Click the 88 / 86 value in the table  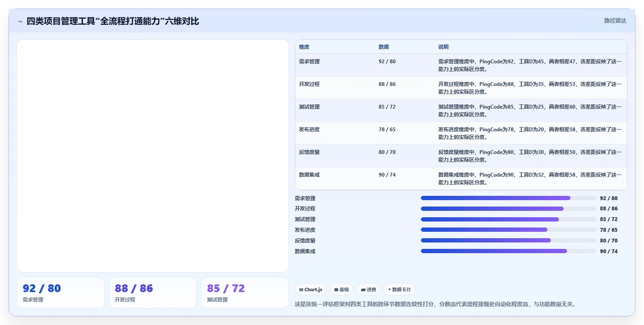point(387,84)
